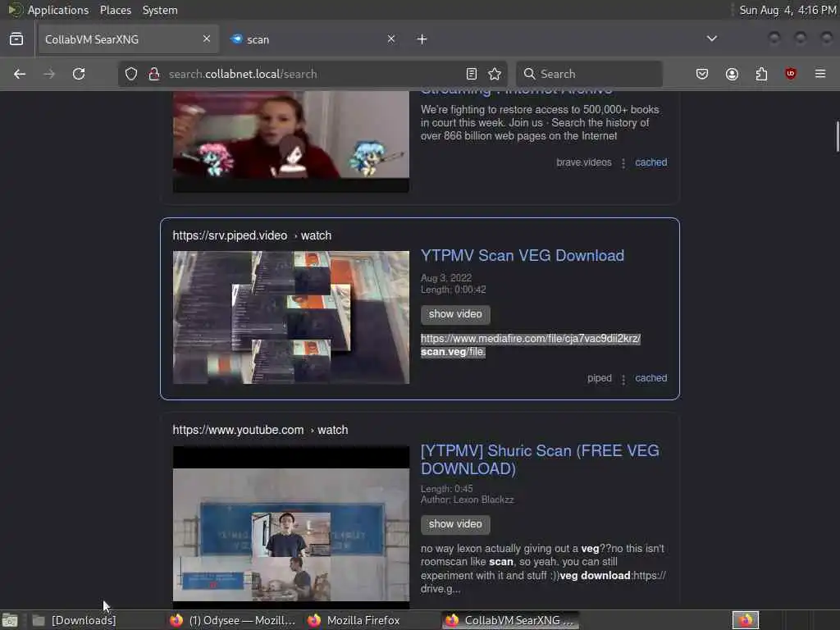Open the Pocket save icon
Viewport: 840px width, 630px height.
(x=702, y=74)
